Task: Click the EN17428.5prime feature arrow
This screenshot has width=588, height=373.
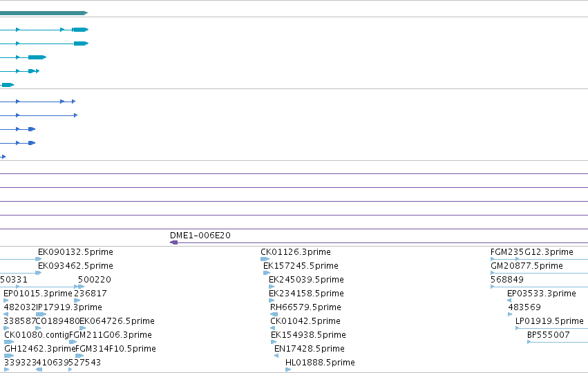Action: (276, 356)
